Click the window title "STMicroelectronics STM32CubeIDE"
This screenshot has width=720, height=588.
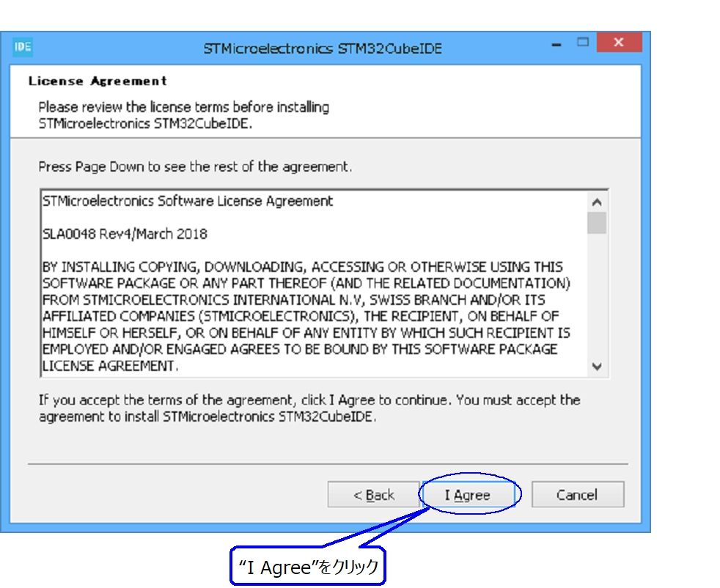pos(323,49)
